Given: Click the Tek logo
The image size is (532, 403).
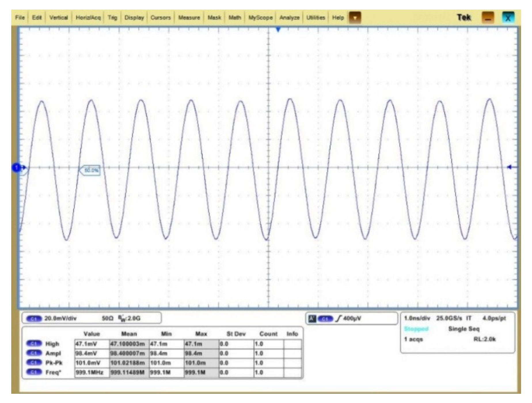Looking at the screenshot, I should tap(464, 18).
